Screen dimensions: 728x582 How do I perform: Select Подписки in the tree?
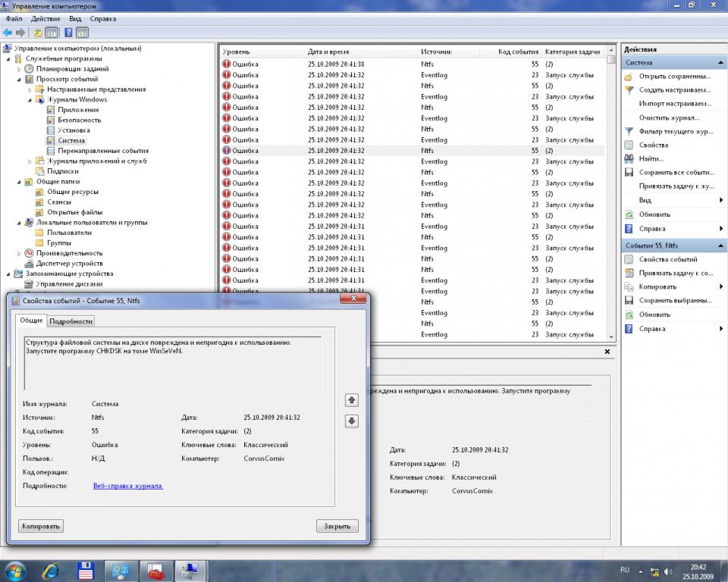point(63,171)
